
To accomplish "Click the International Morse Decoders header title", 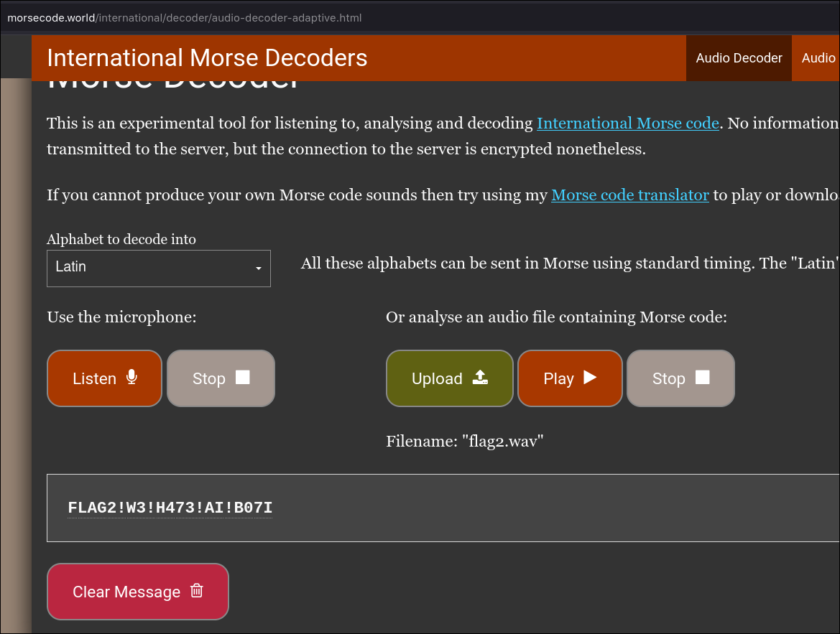I will [x=207, y=58].
